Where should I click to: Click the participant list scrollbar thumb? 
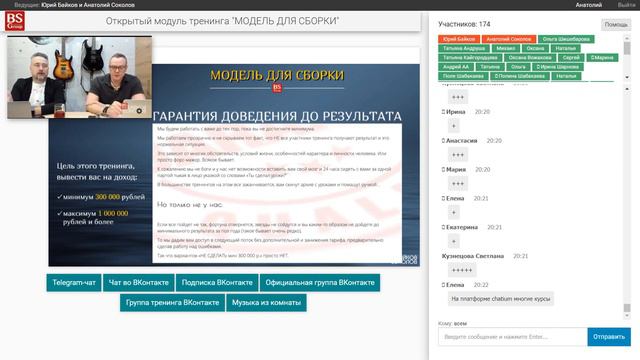tap(627, 48)
